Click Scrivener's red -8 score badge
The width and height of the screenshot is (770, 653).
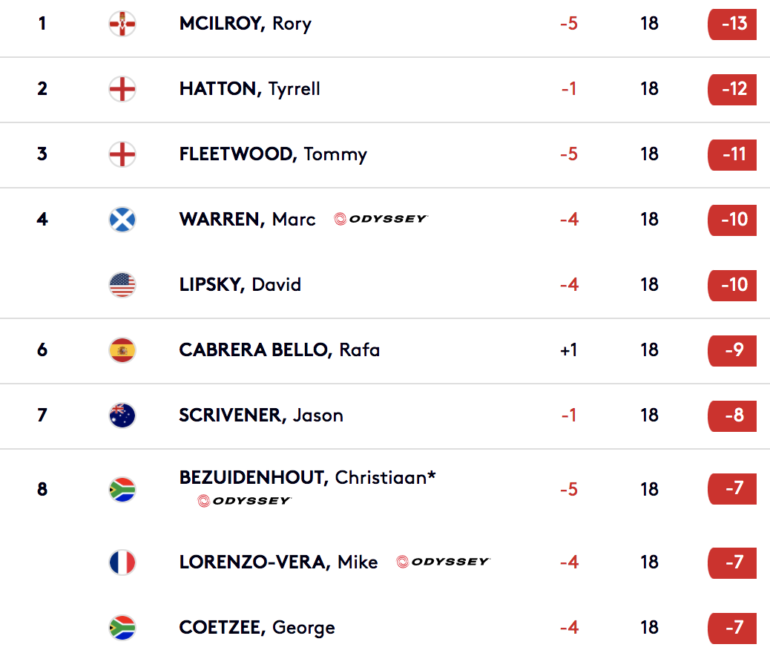pos(732,415)
